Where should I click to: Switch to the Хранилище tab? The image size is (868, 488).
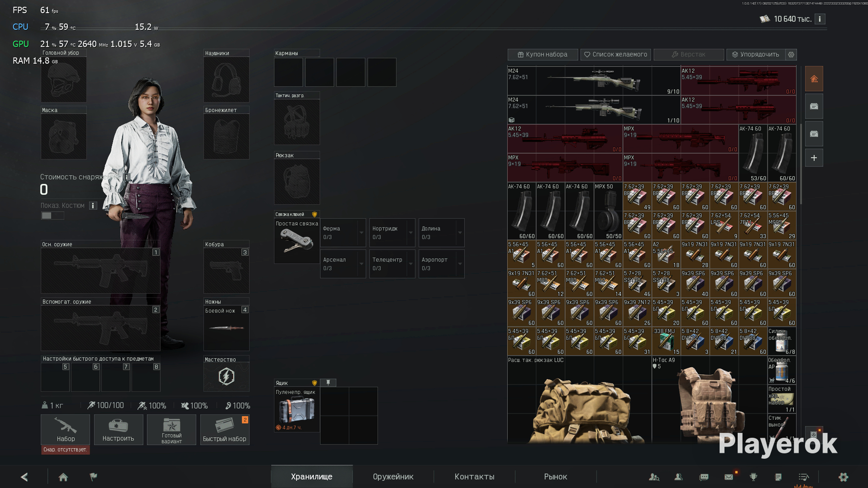[311, 477]
